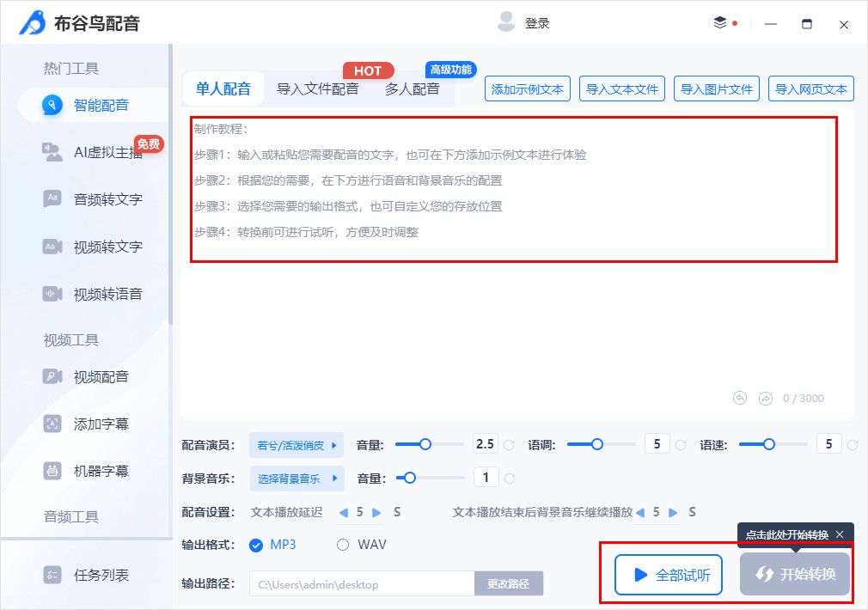This screenshot has width=868, height=610.
Task: Click the redo icon near character counter
Action: 765,398
